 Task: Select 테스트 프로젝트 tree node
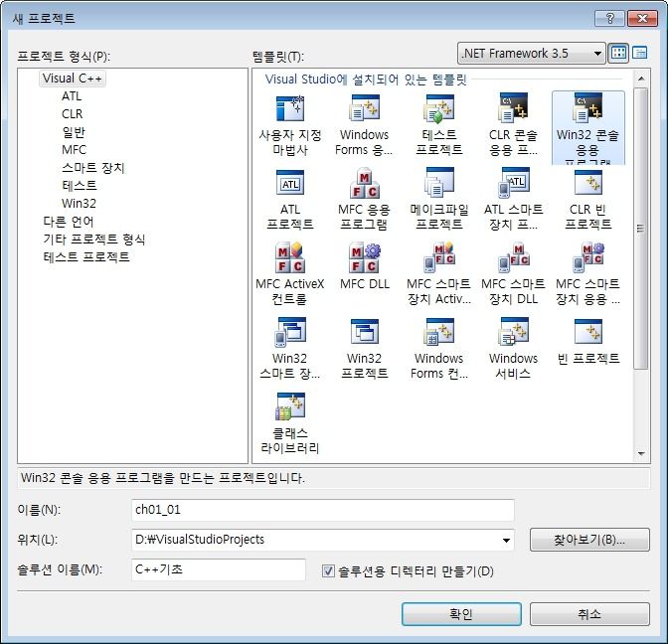(x=86, y=257)
